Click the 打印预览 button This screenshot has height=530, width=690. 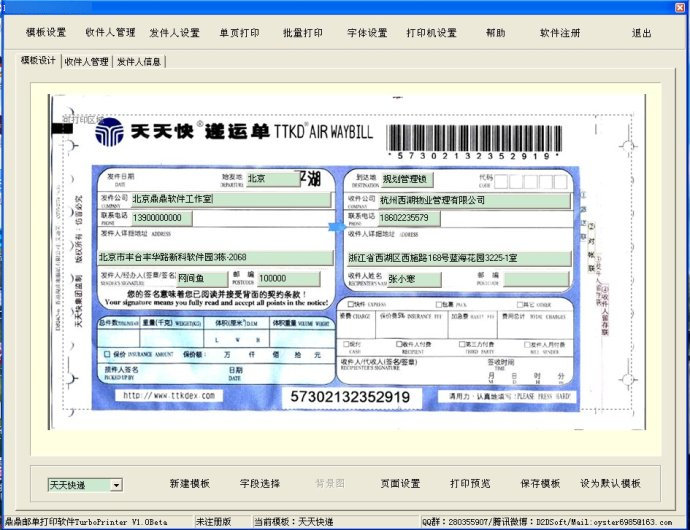[470, 484]
